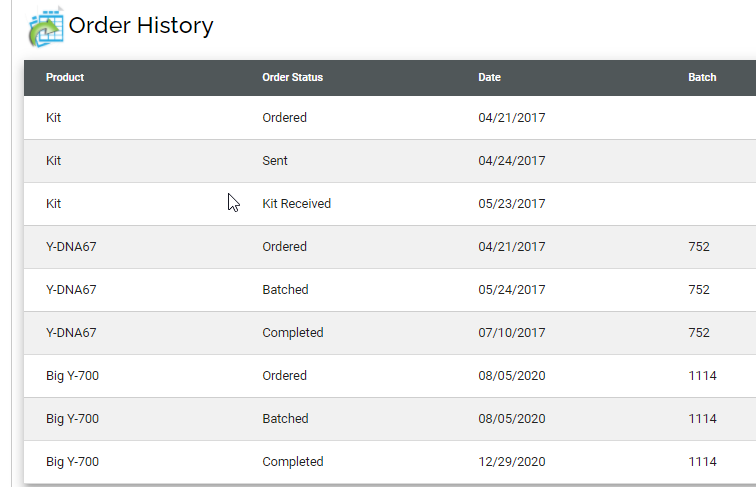Click the 05/23/2017 date cell
The width and height of the screenshot is (756, 487).
[x=512, y=204]
